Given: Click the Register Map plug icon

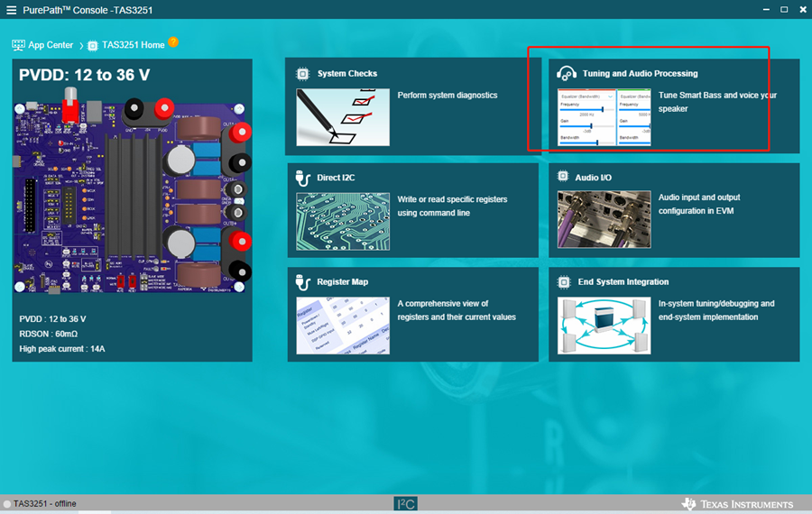Looking at the screenshot, I should tap(302, 282).
